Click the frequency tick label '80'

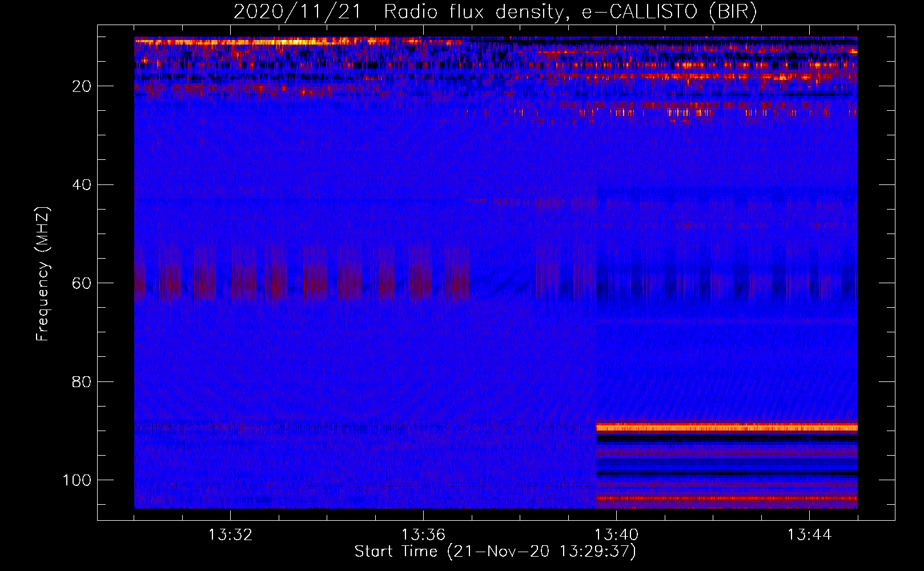(82, 381)
